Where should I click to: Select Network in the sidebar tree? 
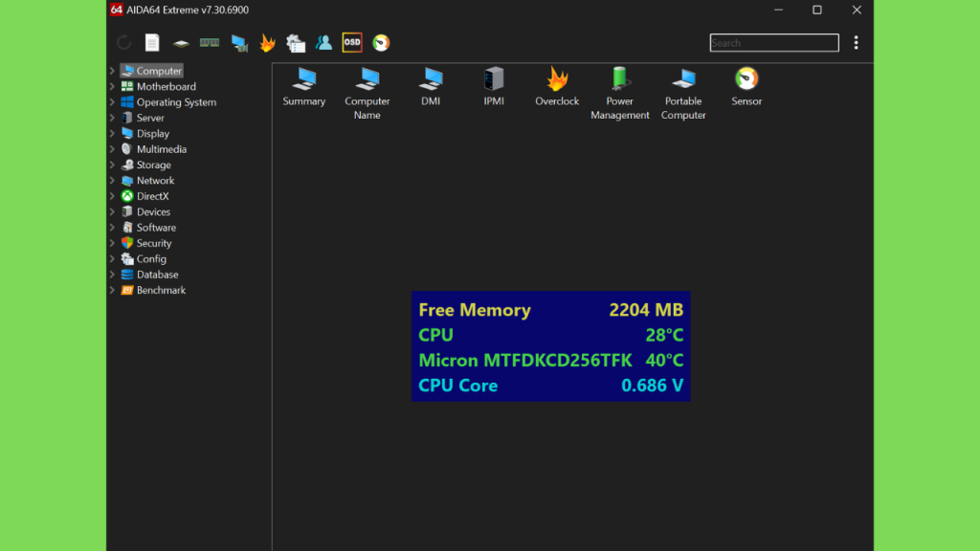click(x=148, y=180)
